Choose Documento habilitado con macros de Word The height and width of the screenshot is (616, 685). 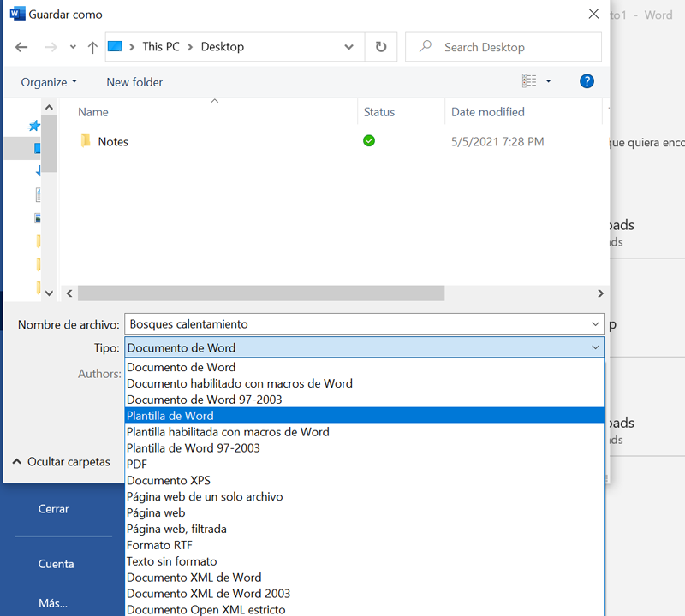(x=365, y=383)
